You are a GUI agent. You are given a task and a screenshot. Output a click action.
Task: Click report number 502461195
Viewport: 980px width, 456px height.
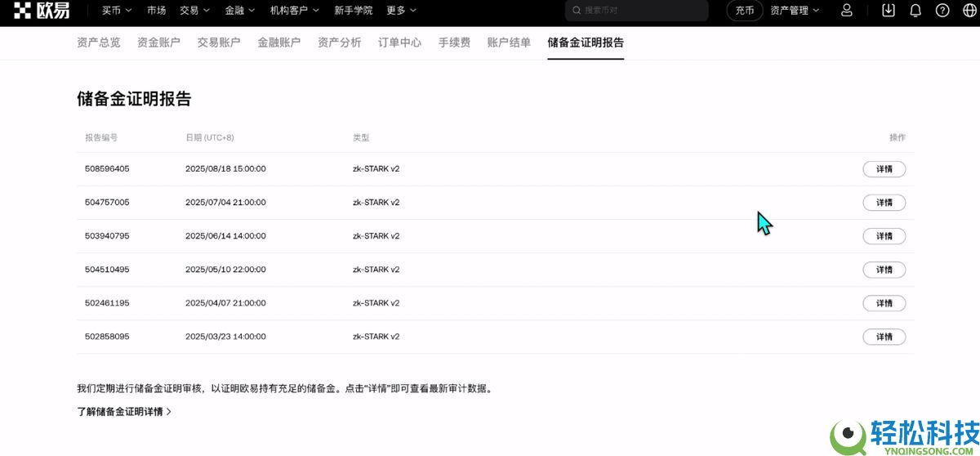pos(107,303)
